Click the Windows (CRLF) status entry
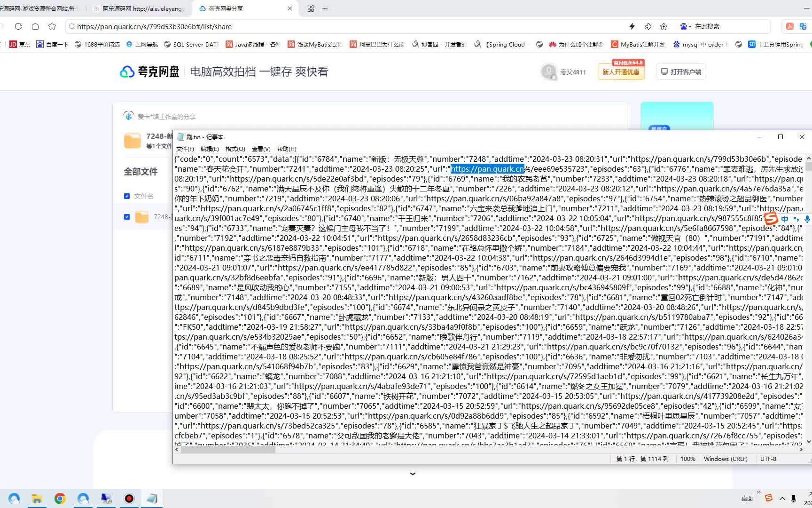The height and width of the screenshot is (508, 812). (726, 459)
